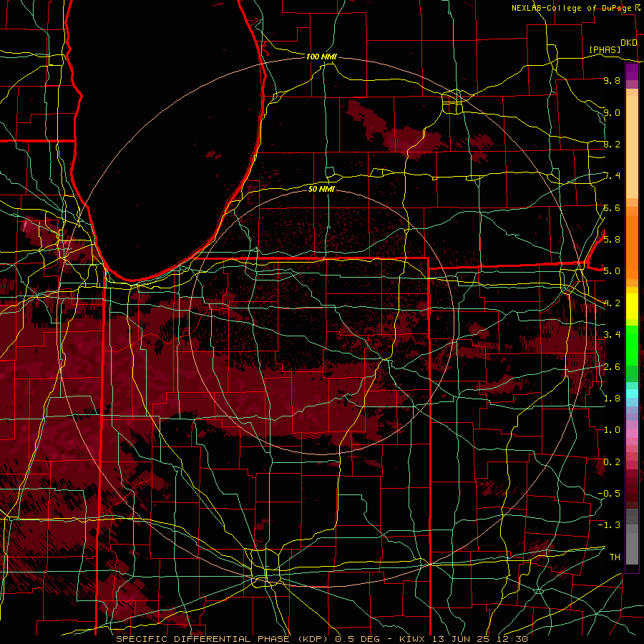The image size is (644, 644).
Task: Click the 8.2 value on color scale
Action: [612, 144]
